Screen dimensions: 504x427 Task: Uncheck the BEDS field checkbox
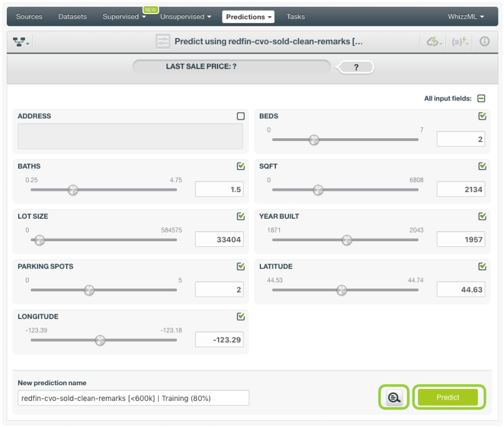(x=482, y=116)
